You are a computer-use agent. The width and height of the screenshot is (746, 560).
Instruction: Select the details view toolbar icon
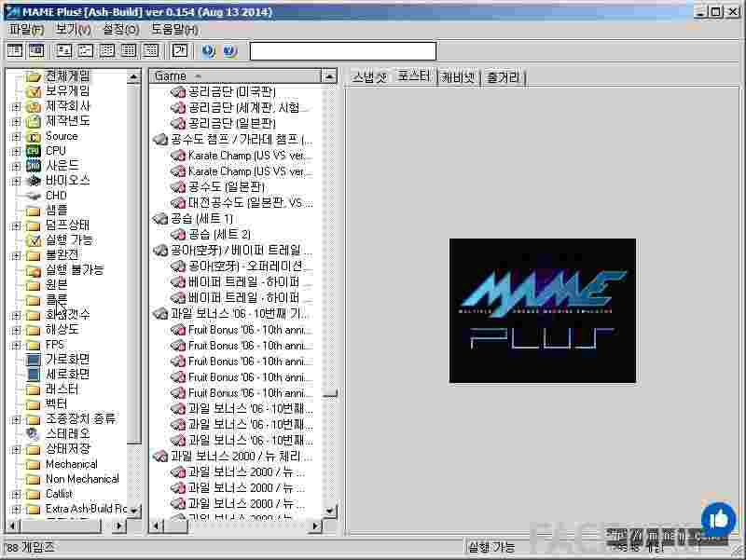point(129,50)
